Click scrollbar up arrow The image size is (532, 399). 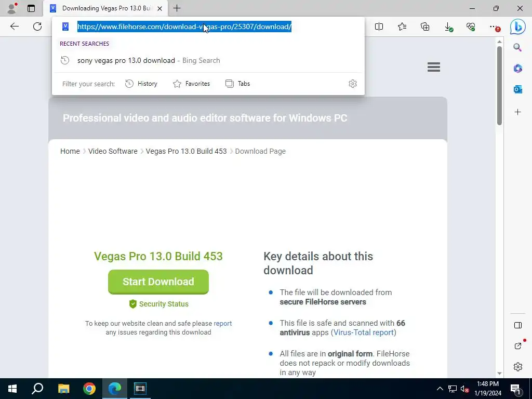pos(499,42)
